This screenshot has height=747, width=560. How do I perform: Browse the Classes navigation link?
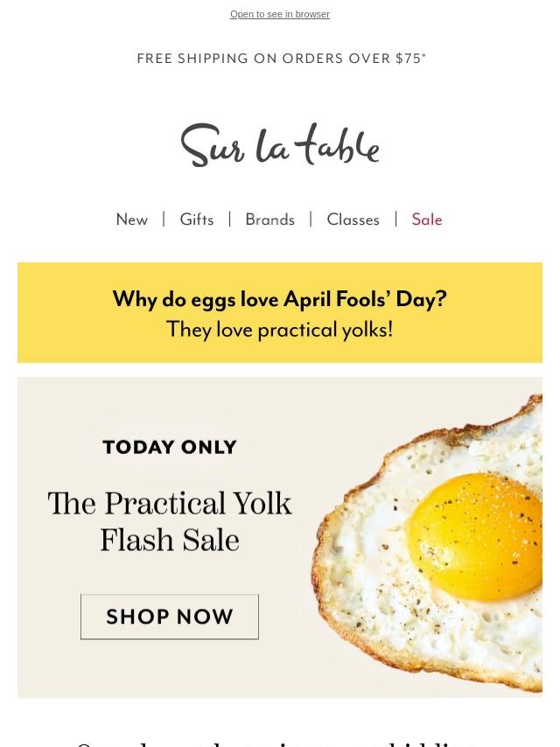pos(353,220)
